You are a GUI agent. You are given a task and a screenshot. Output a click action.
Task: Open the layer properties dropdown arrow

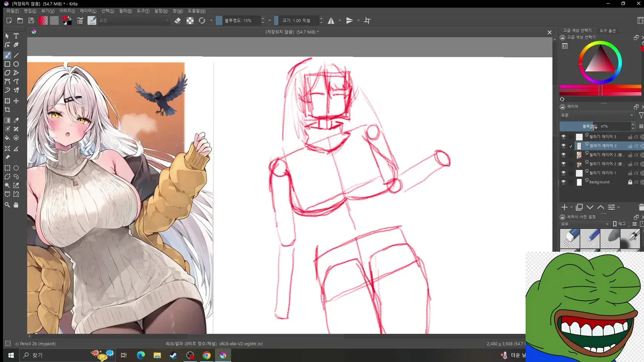(x=618, y=207)
